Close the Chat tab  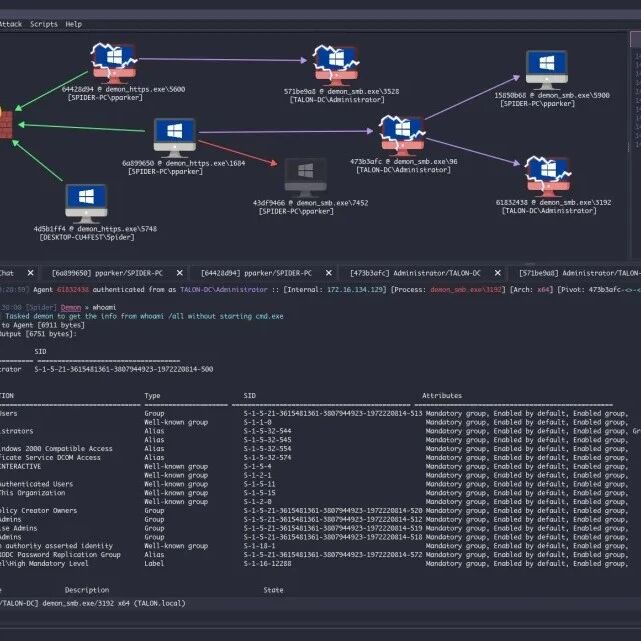click(31, 273)
